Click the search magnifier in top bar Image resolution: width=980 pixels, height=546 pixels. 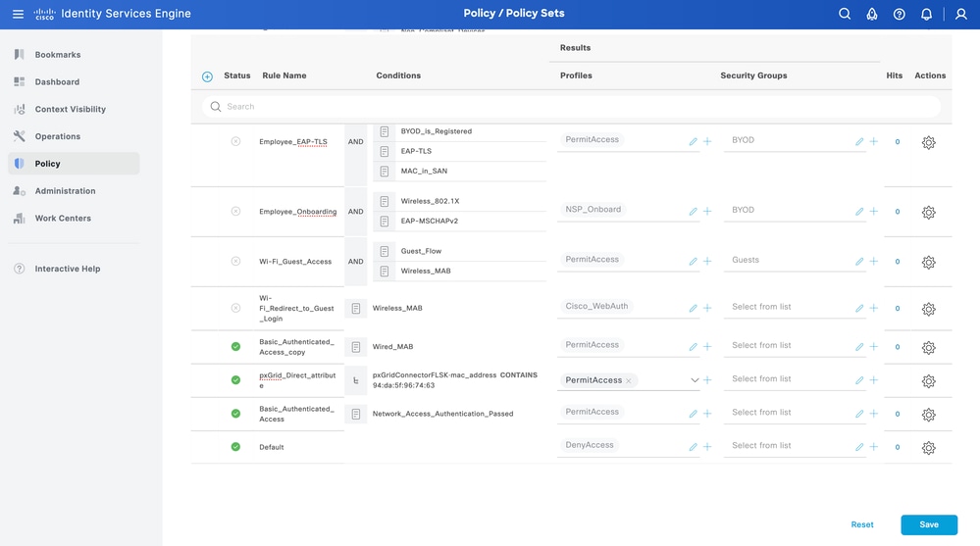click(845, 14)
